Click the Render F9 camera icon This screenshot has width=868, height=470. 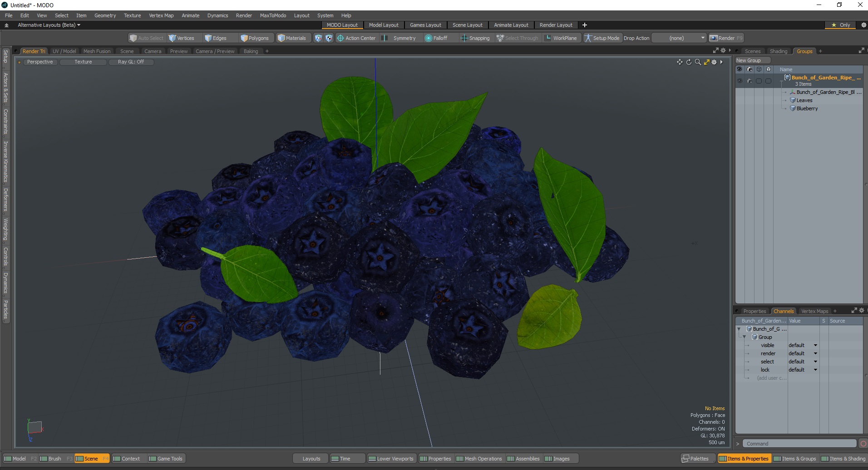[x=713, y=38]
